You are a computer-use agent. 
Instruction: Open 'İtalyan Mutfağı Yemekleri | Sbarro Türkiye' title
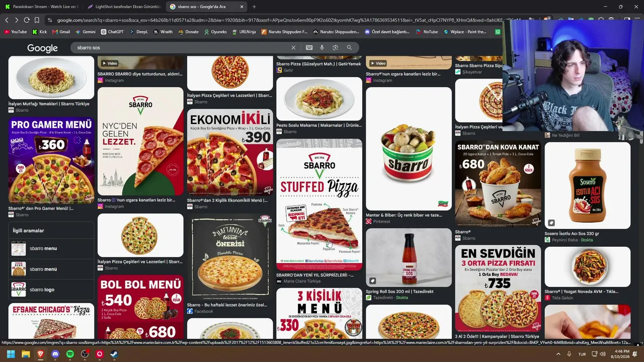(49, 104)
